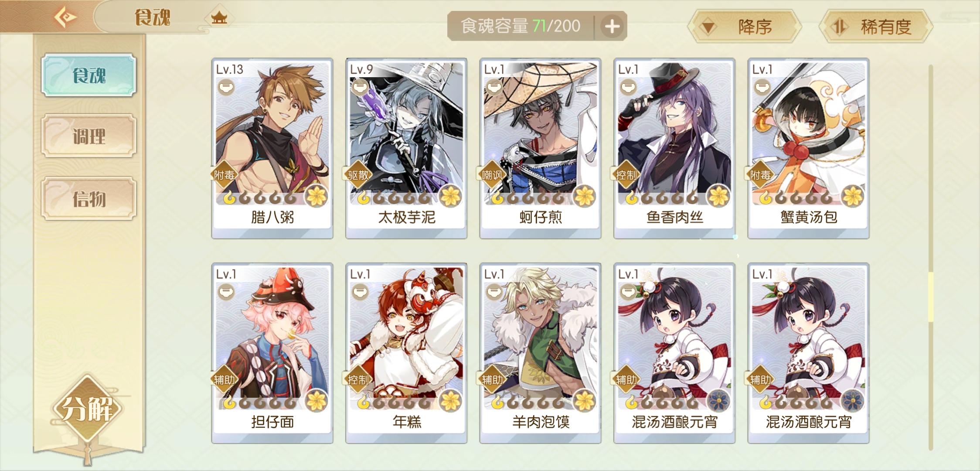This screenshot has height=471, width=980.
Task: Select the 食魂 sidebar tab
Action: [89, 75]
